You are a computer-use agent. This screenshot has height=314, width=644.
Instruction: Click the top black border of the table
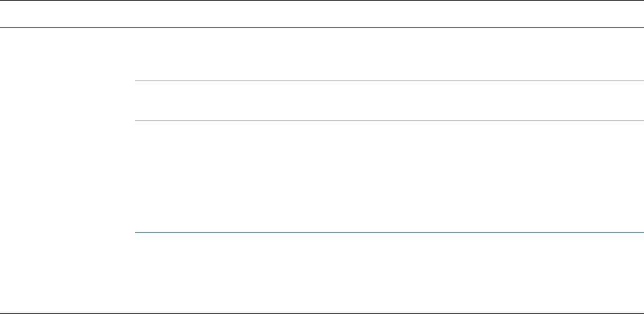coord(322,1)
